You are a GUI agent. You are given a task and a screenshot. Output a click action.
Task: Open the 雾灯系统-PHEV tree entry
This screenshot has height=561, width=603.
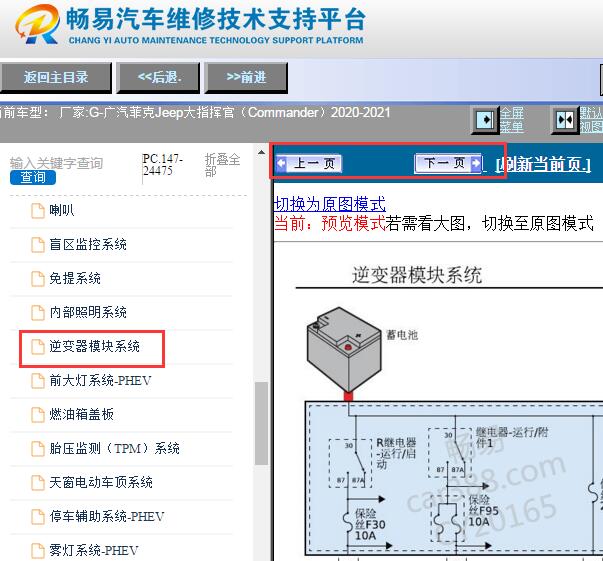[94, 550]
